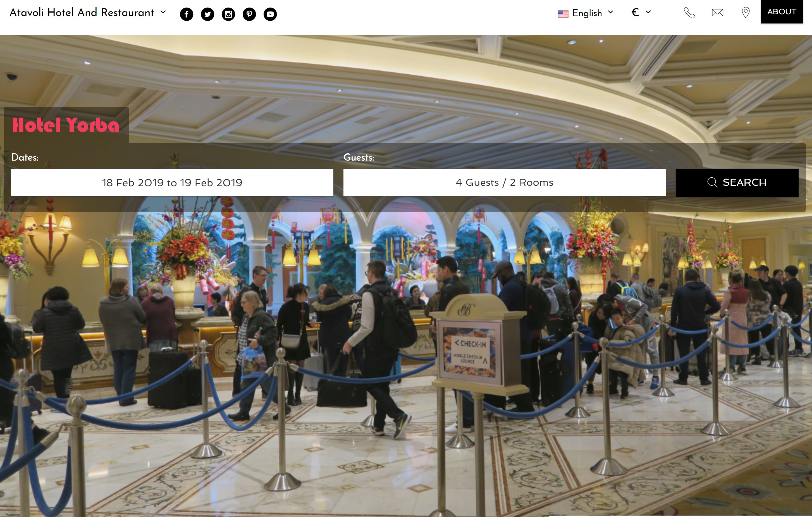Screen dimensions: 812x517
Task: Toggle the currency display setting
Action: point(641,13)
